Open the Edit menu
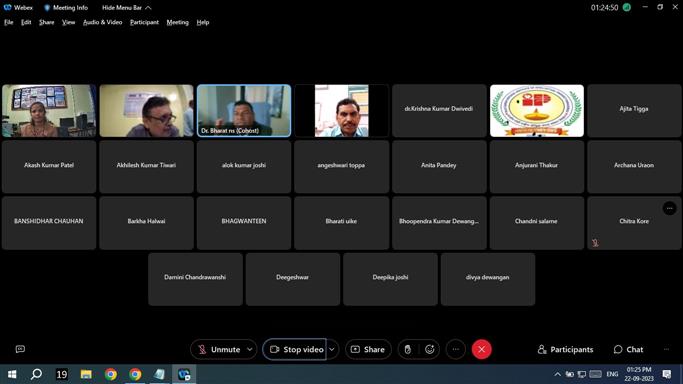 26,22
